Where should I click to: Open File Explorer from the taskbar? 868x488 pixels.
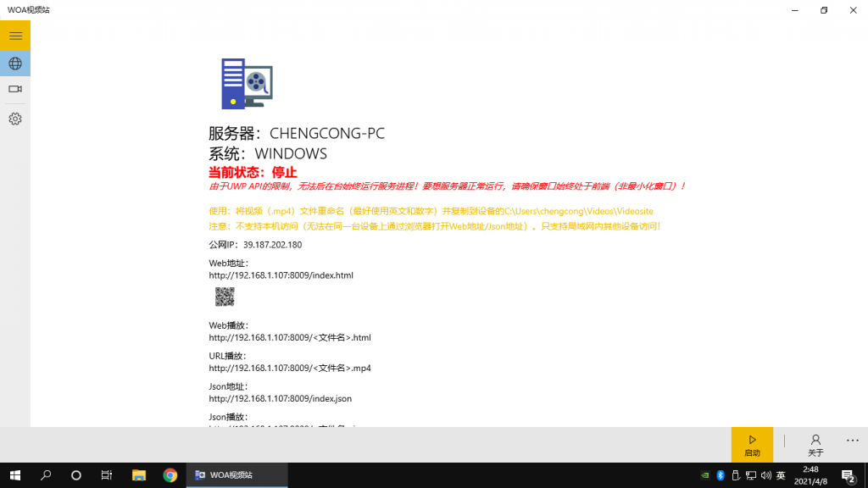[x=138, y=475]
